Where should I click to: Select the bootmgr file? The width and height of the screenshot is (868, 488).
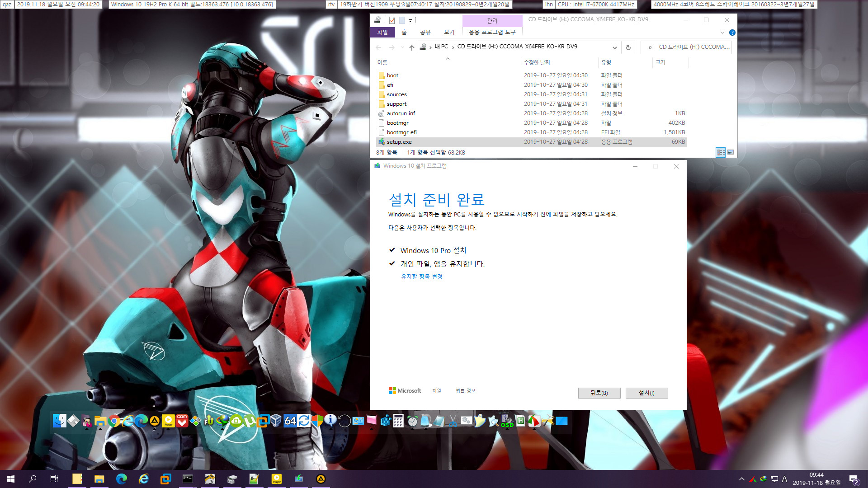[x=397, y=123]
